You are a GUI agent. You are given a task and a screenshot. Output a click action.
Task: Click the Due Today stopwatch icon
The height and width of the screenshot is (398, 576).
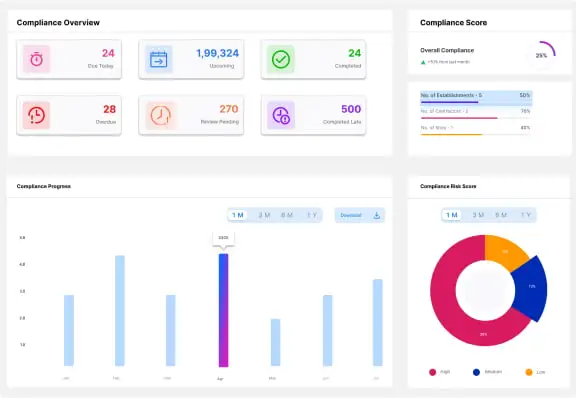(36, 59)
